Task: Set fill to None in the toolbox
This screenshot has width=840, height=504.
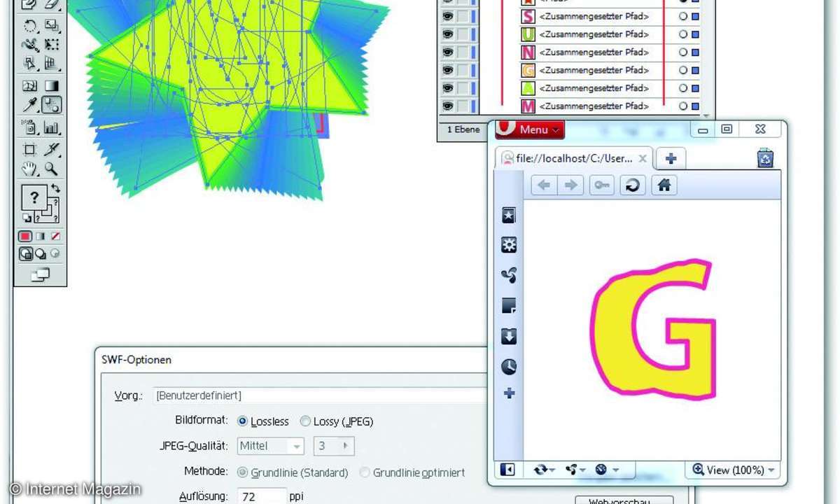Action: tap(55, 237)
